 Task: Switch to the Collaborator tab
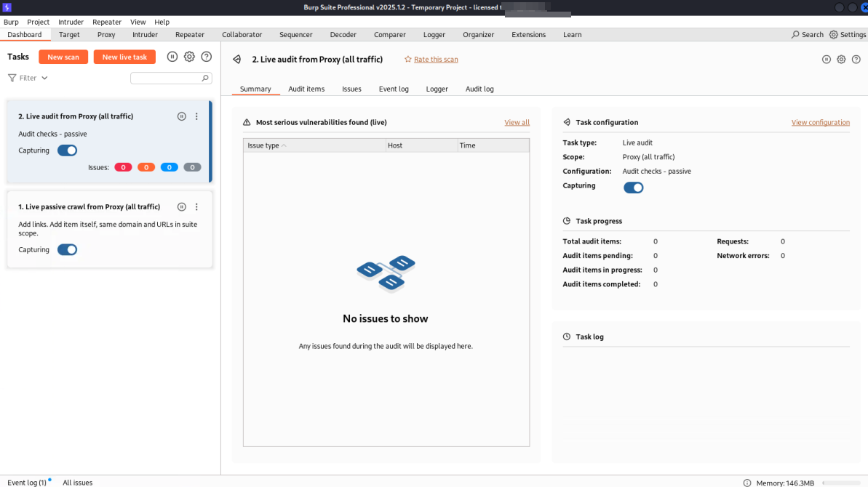pos(242,34)
